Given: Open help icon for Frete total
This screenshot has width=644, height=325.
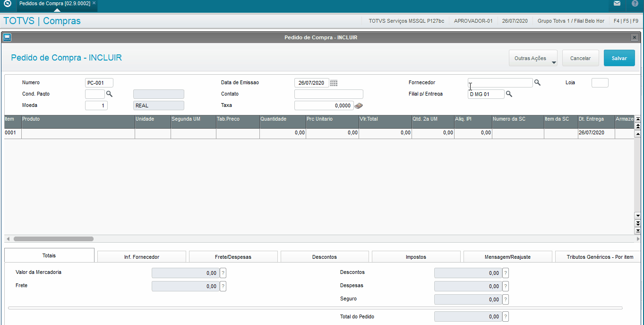Looking at the screenshot, I should (x=223, y=286).
